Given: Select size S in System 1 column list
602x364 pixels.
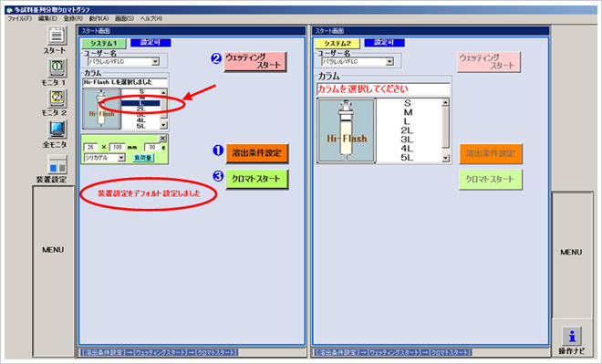Looking at the screenshot, I should (140, 92).
